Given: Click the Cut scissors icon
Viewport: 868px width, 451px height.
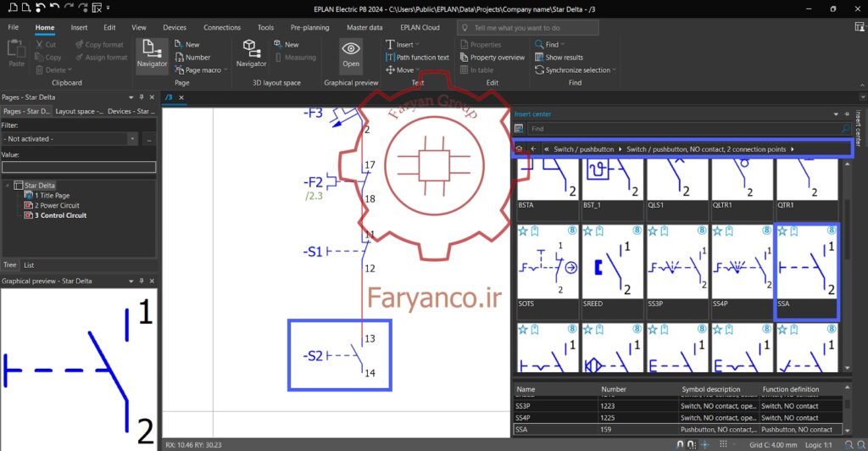Looking at the screenshot, I should click(39, 44).
